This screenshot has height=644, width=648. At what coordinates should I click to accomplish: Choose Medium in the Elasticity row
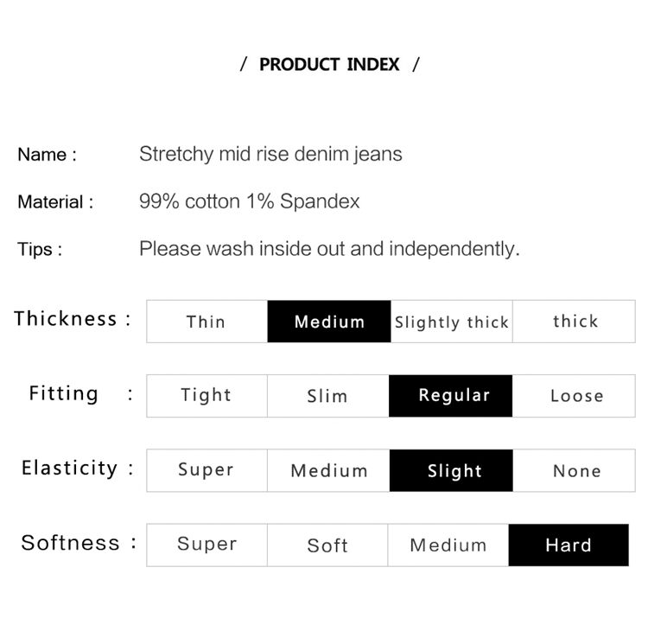(328, 470)
